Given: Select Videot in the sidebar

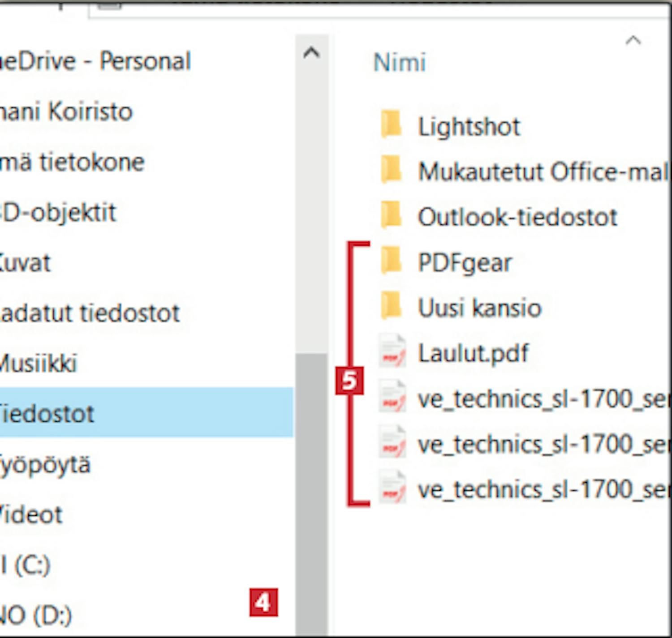Looking at the screenshot, I should point(31,515).
